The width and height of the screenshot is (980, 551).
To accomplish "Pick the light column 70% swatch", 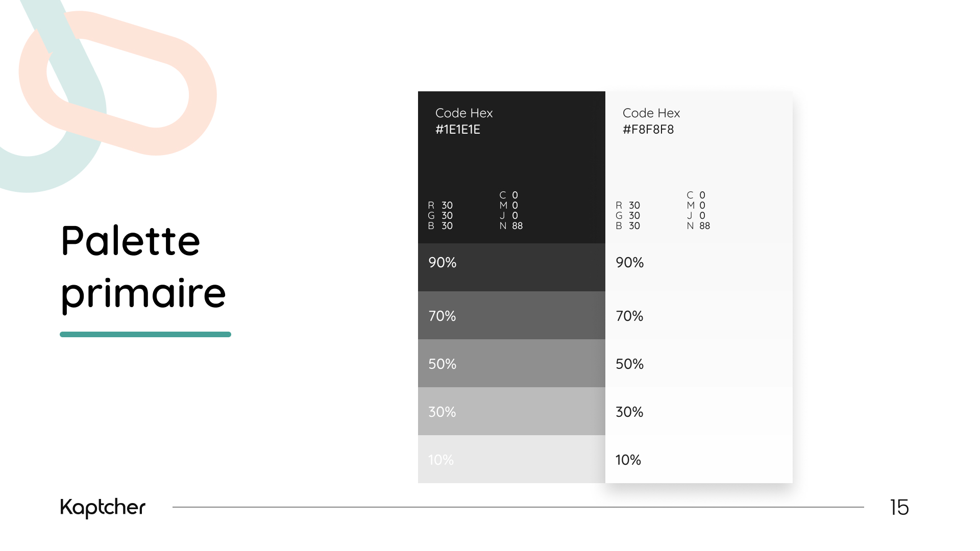I will tap(699, 315).
